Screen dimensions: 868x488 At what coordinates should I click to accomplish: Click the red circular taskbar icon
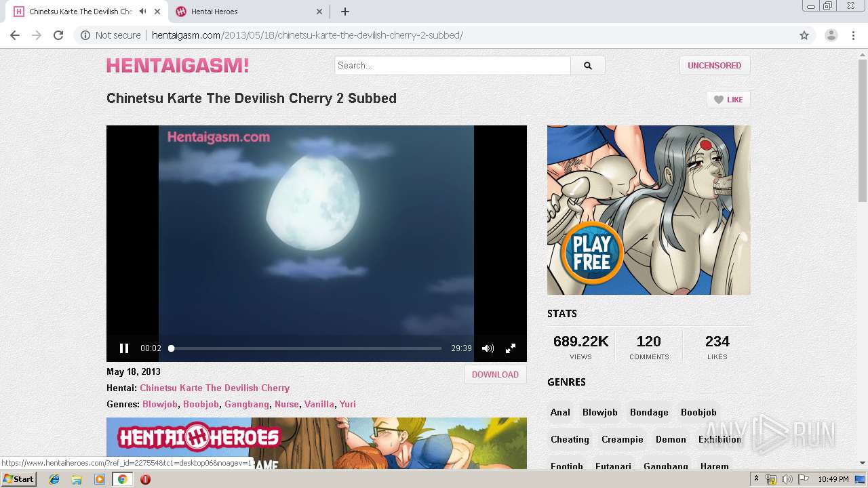tap(145, 479)
